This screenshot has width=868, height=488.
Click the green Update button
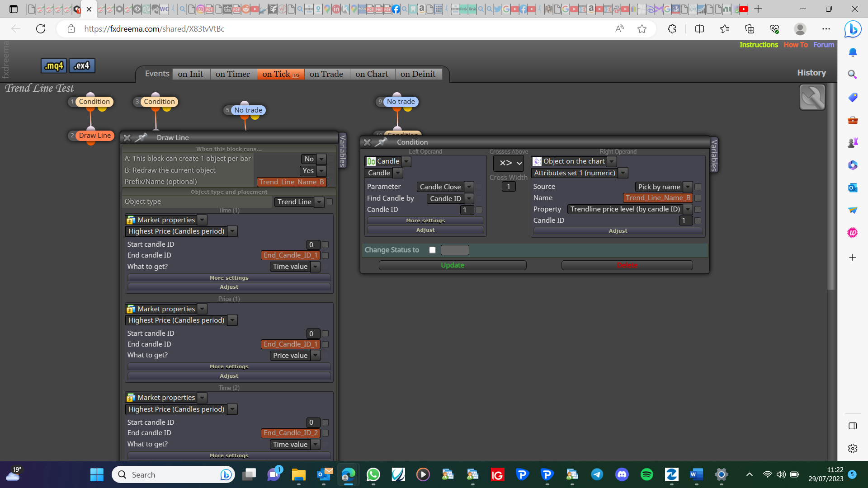453,265
